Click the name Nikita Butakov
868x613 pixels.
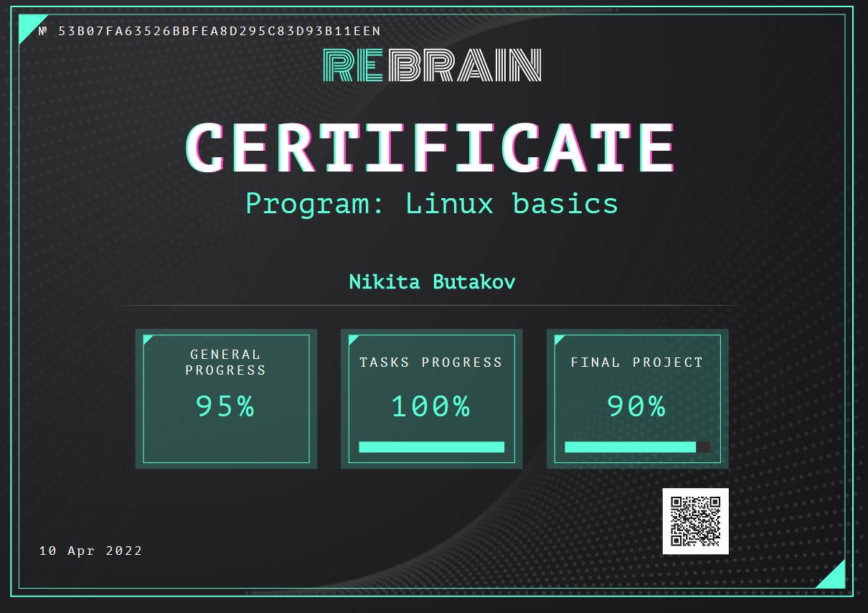(x=432, y=282)
